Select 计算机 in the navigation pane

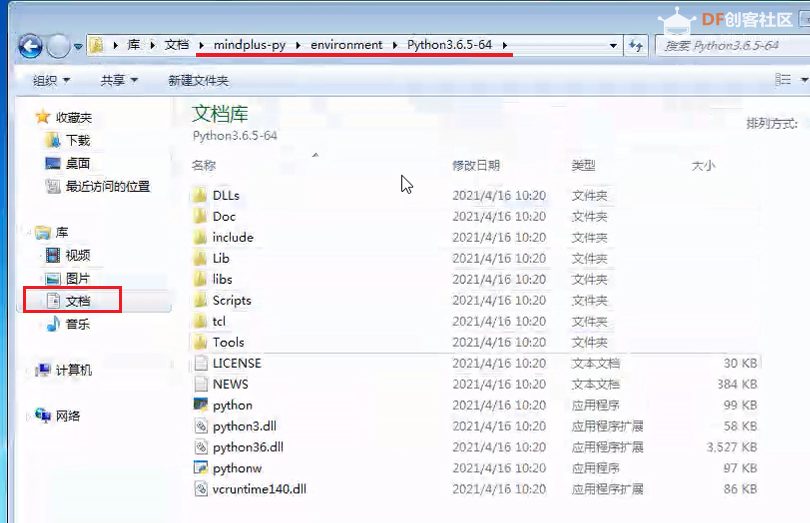click(73, 370)
